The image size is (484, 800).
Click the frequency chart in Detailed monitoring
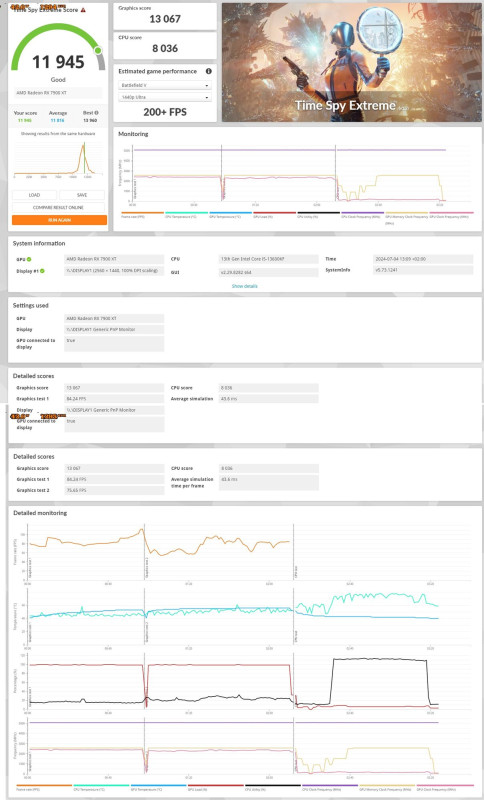pyautogui.click(x=244, y=746)
